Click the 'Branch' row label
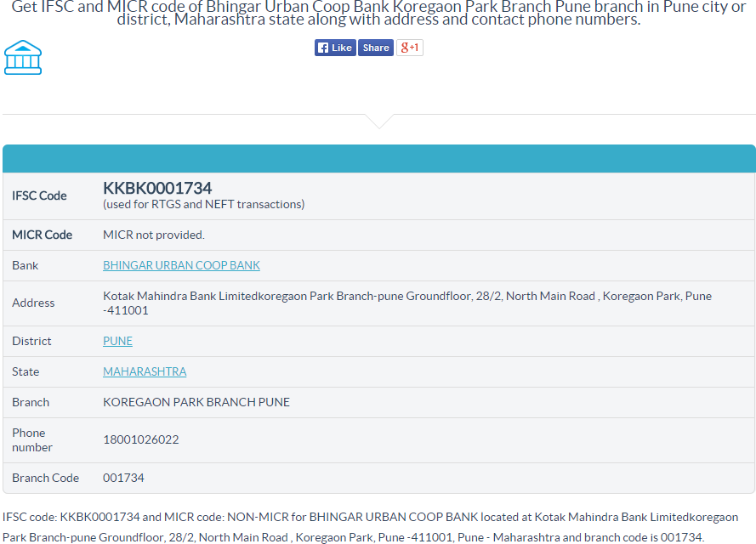The height and width of the screenshot is (544, 756). (x=31, y=402)
